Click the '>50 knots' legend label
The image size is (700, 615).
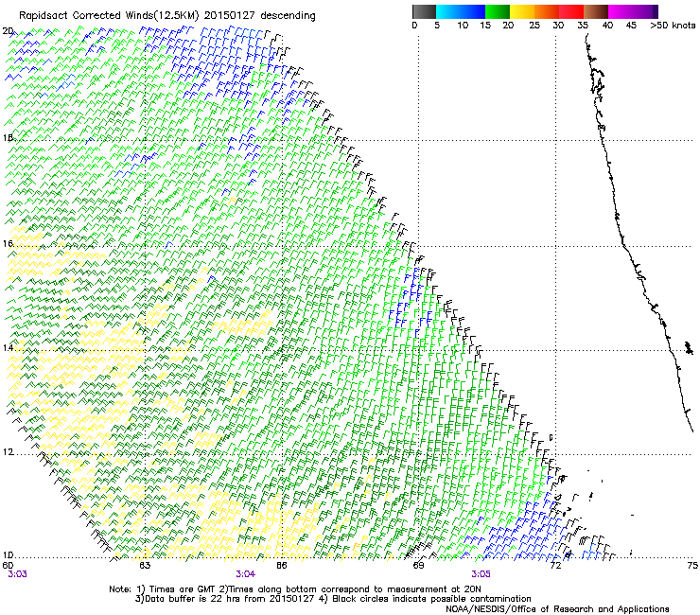tap(673, 26)
